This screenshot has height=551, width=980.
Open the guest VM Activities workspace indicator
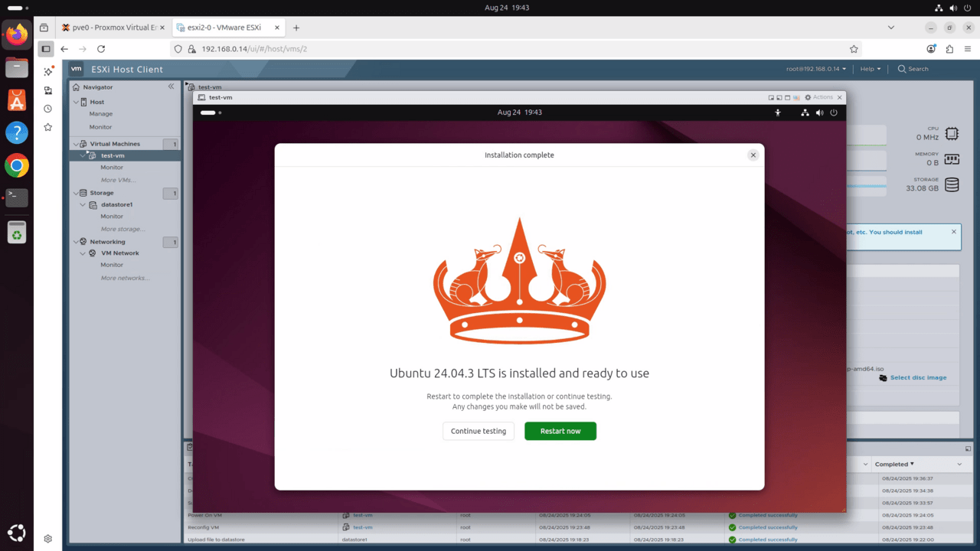point(211,112)
